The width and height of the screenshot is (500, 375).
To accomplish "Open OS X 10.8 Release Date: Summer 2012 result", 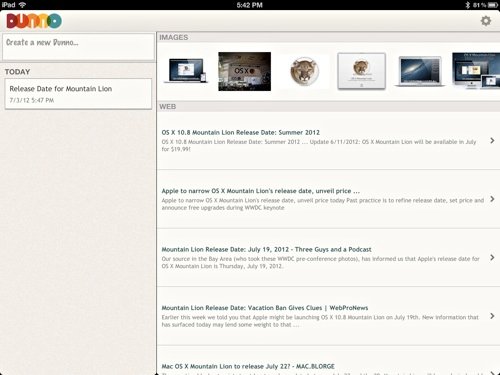I will click(x=328, y=140).
